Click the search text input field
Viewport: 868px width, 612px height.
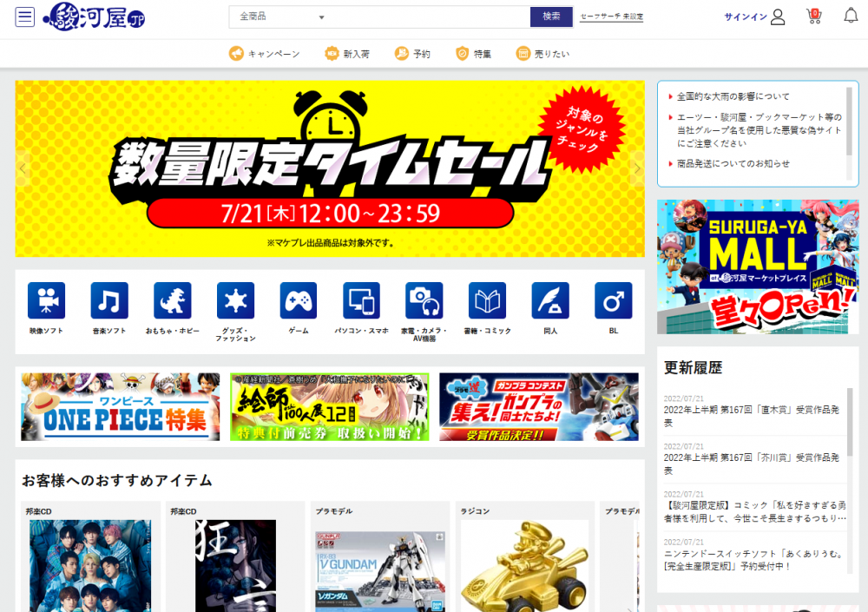(431, 17)
